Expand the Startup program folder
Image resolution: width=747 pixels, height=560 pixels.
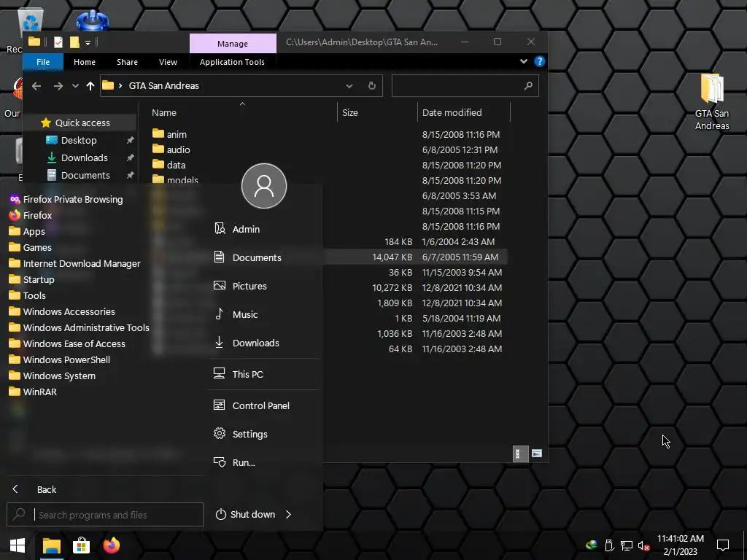(x=31, y=279)
